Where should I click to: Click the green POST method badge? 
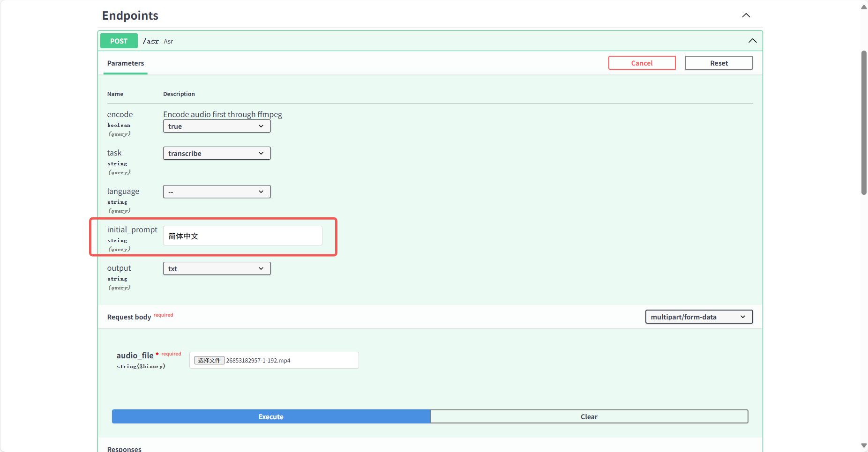[119, 41]
